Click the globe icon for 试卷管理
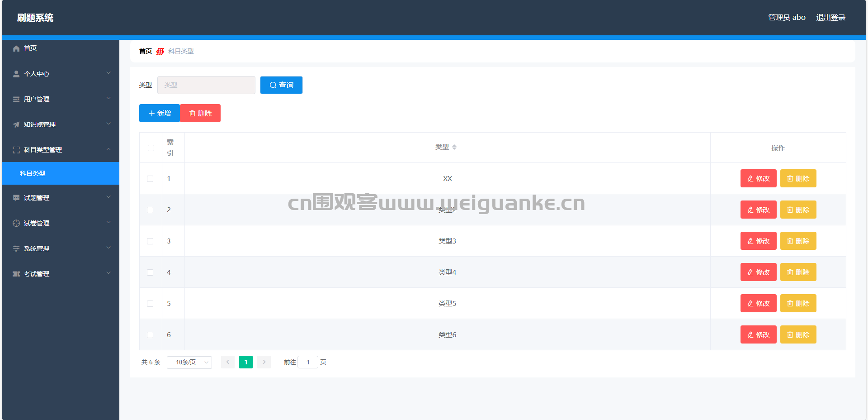 tap(16, 223)
